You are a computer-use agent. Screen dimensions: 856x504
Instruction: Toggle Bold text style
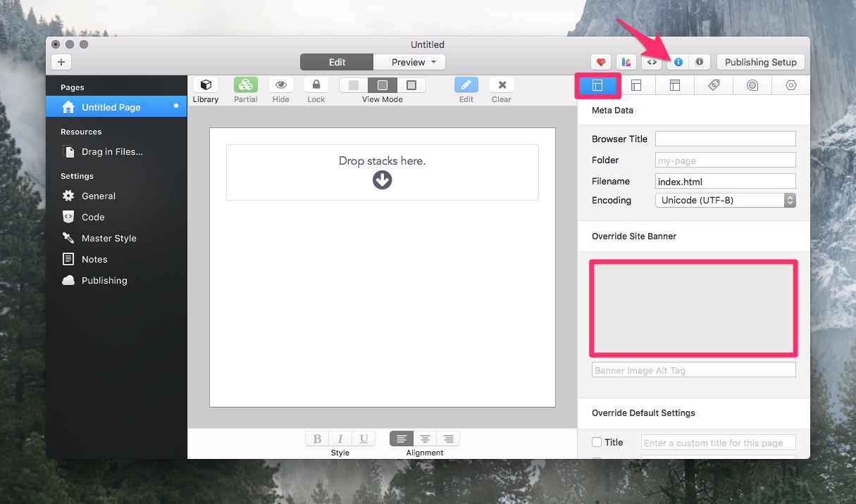[317, 439]
